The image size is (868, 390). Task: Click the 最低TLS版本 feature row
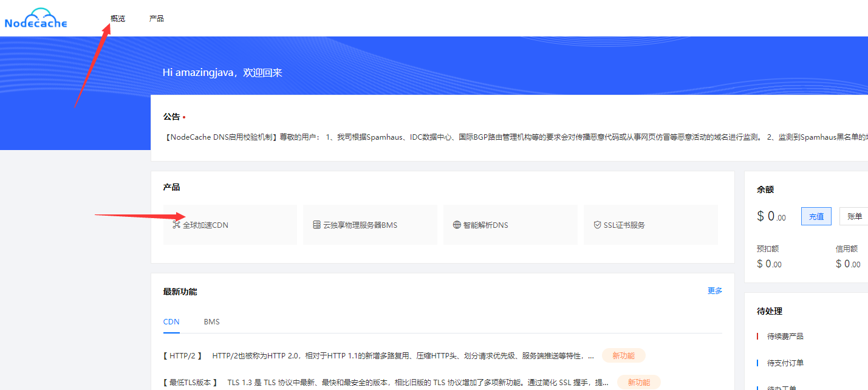pyautogui.click(x=386, y=382)
